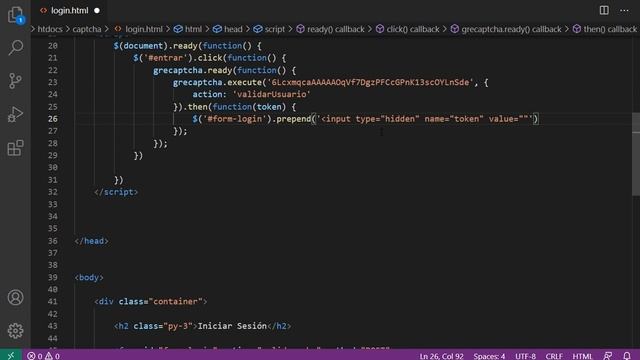The height and width of the screenshot is (360, 640).
Task: Open the Run and Debug view
Action: click(x=16, y=114)
